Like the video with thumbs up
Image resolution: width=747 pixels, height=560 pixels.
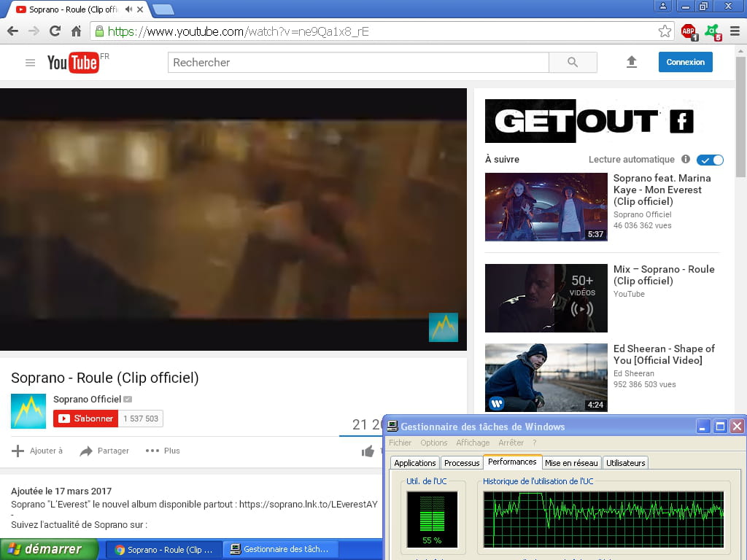pos(368,451)
